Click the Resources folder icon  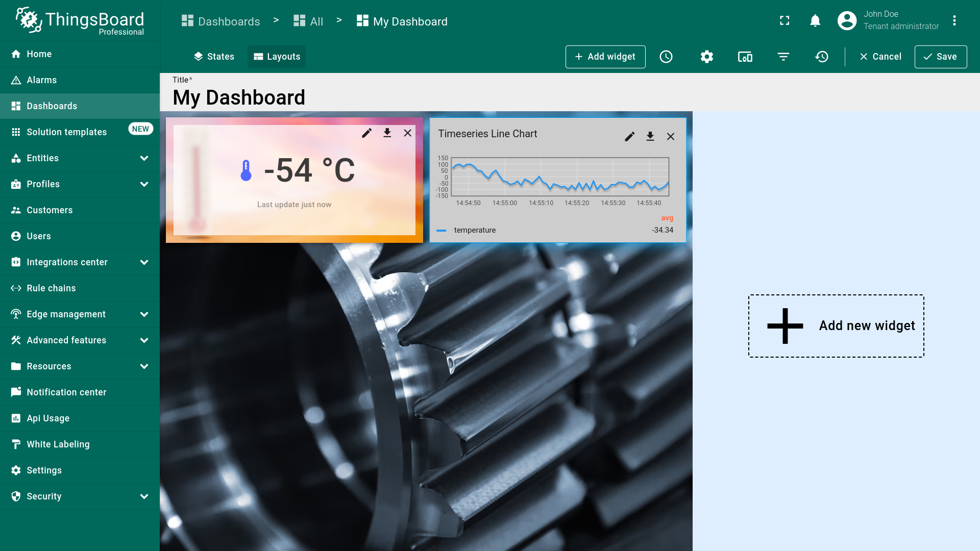click(x=16, y=366)
